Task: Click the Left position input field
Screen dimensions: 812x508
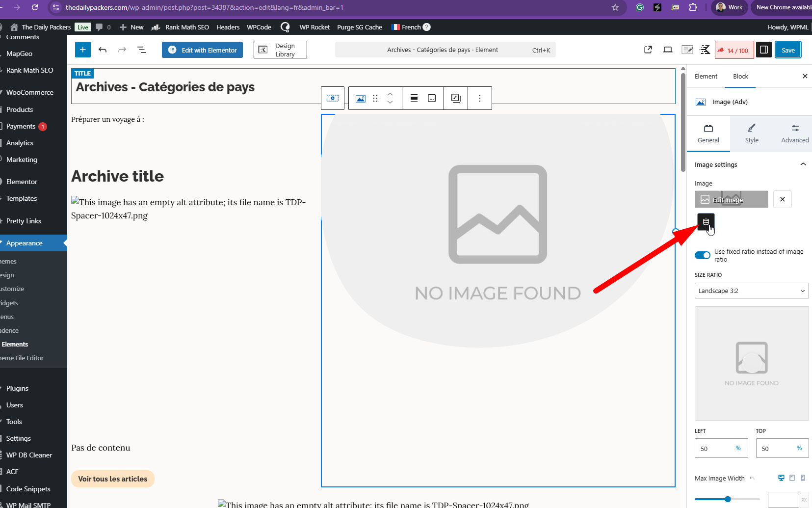Action: (715, 448)
